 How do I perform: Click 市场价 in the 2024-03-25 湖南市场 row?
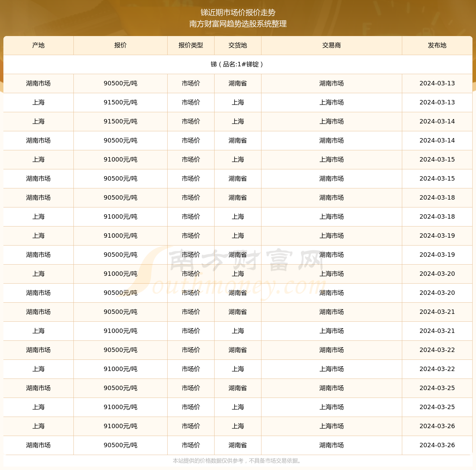191,388
